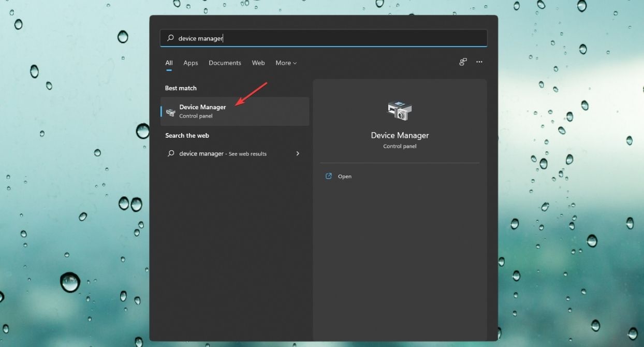Open the More filters dropdown
The image size is (644, 347).
[x=286, y=63]
